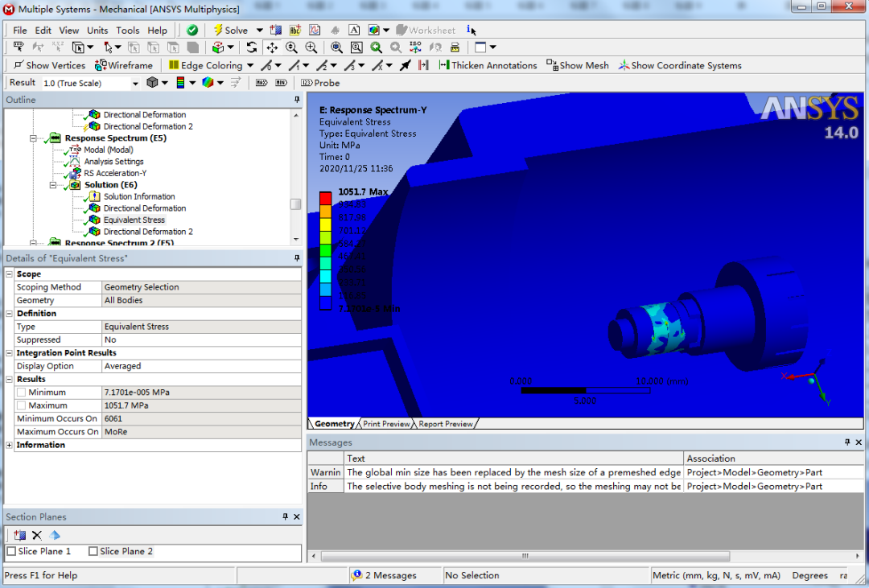Open the Units menu
Screen dimensions: 869x588
click(97, 30)
